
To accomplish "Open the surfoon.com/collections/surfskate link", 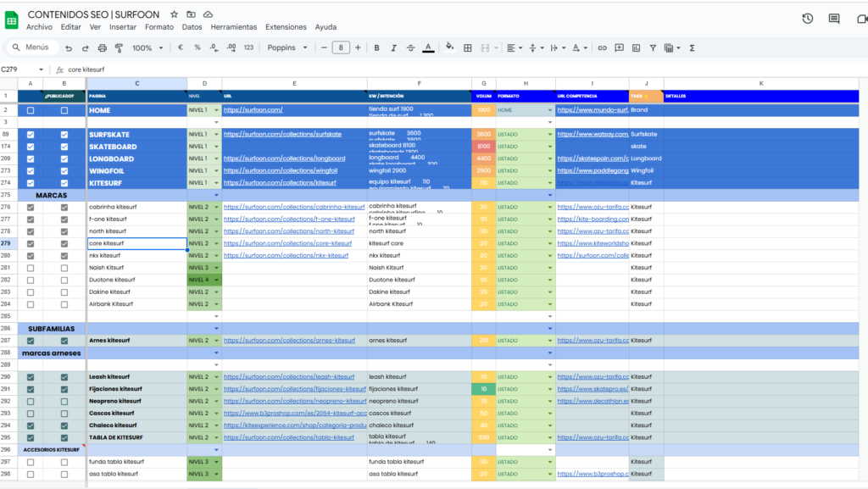I will pyautogui.click(x=282, y=134).
